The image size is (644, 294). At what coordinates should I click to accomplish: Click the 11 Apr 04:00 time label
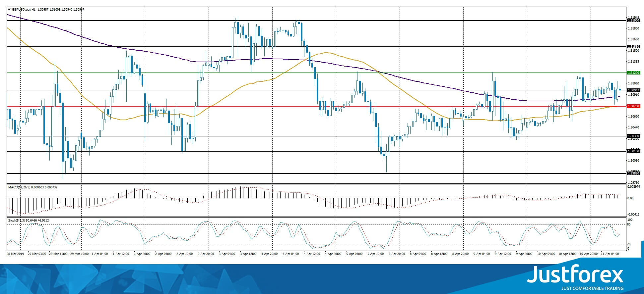tap(610, 254)
